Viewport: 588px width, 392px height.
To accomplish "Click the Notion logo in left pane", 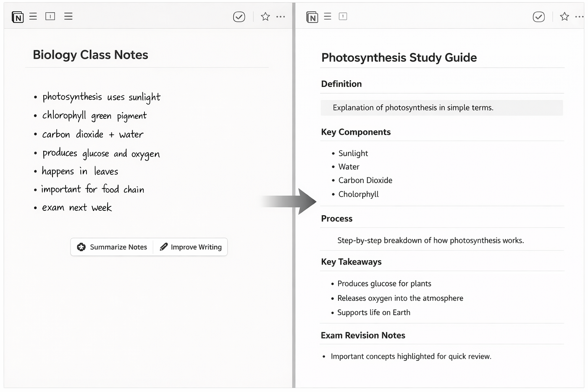I will click(18, 17).
